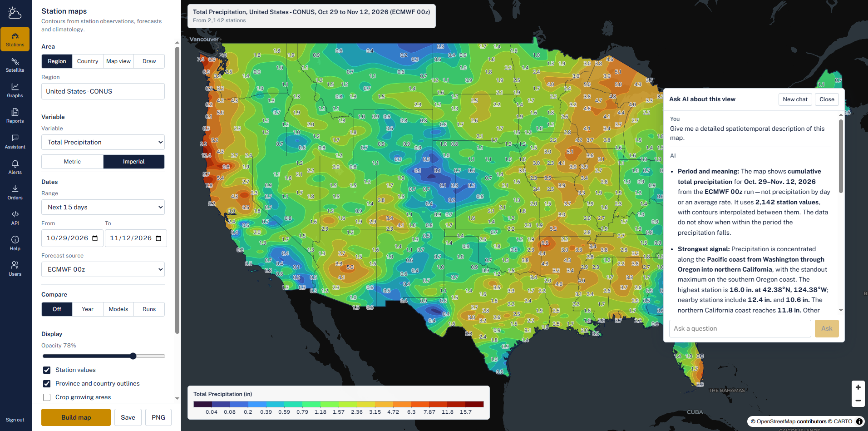Click the weather app logo icon
This screenshot has width=868, height=431.
[x=15, y=13]
